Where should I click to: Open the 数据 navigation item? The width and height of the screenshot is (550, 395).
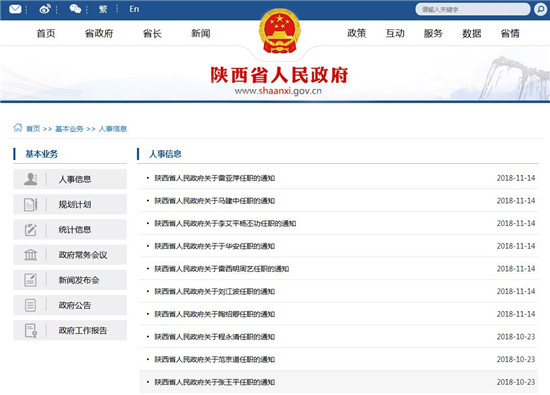pyautogui.click(x=471, y=34)
